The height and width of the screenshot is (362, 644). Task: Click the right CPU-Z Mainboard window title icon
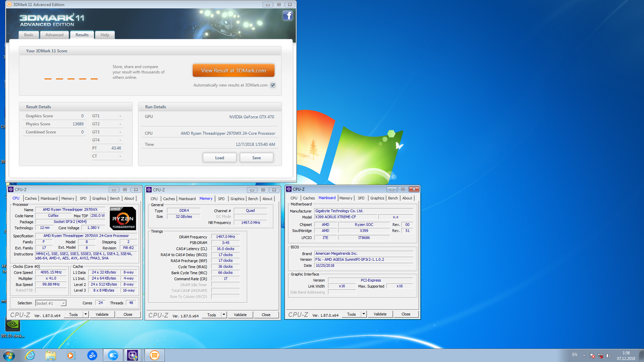click(289, 189)
